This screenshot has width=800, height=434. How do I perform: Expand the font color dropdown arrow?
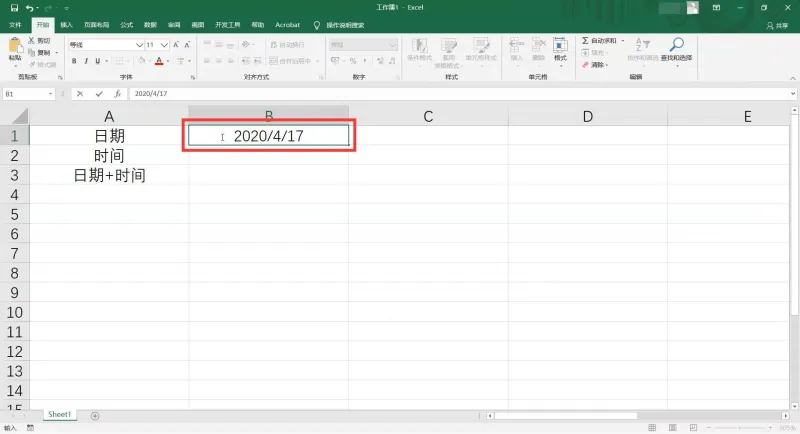pyautogui.click(x=168, y=61)
